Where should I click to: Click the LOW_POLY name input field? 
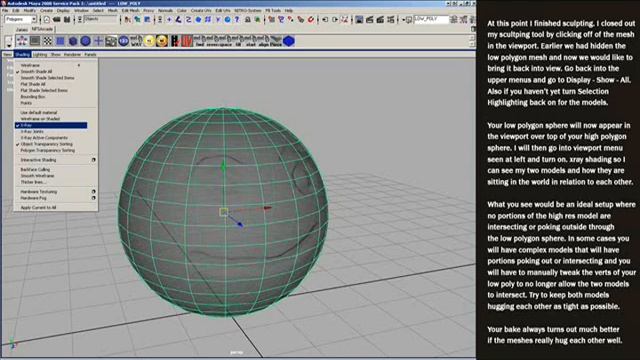point(431,19)
